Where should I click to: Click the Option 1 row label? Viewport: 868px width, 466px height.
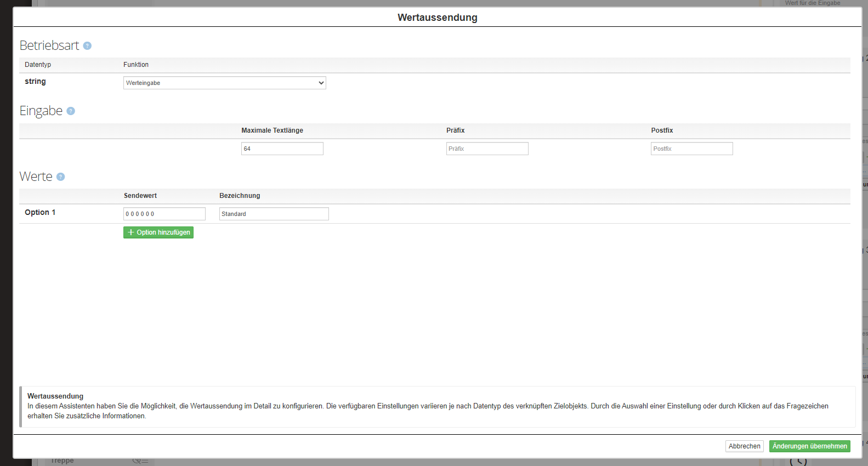tap(40, 213)
